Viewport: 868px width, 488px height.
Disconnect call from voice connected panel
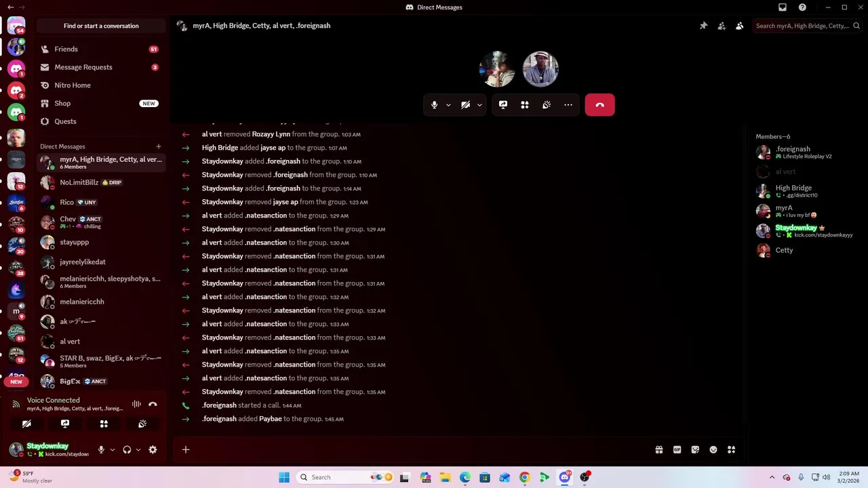point(153,405)
